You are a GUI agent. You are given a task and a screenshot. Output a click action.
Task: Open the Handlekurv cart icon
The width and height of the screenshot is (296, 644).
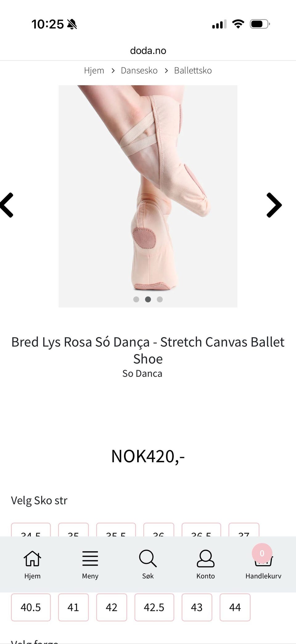click(263, 560)
